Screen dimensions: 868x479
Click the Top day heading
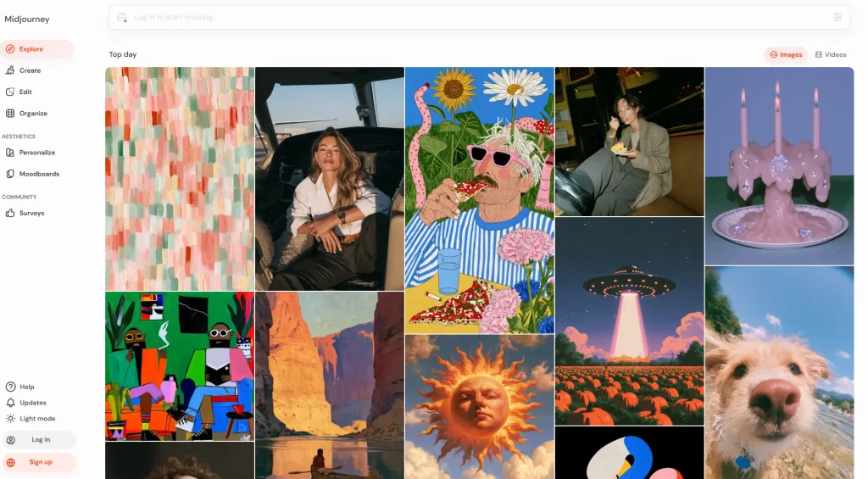123,54
